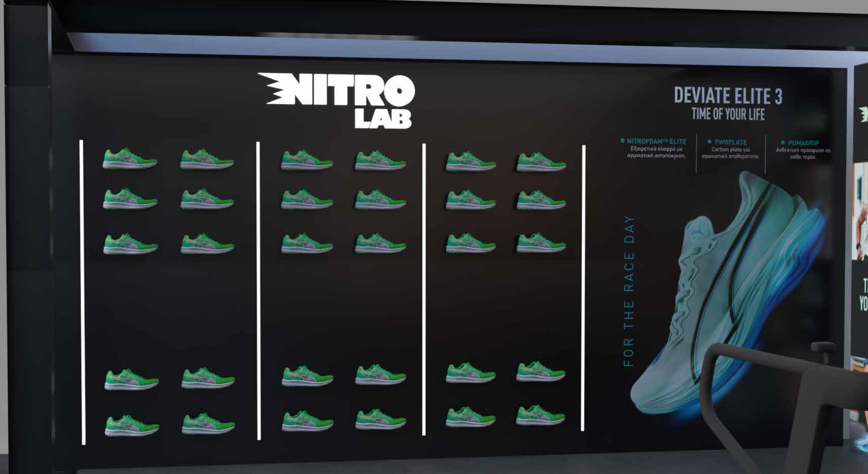
Task: Click the NITRO LAB logo on the wall
Action: (x=337, y=101)
